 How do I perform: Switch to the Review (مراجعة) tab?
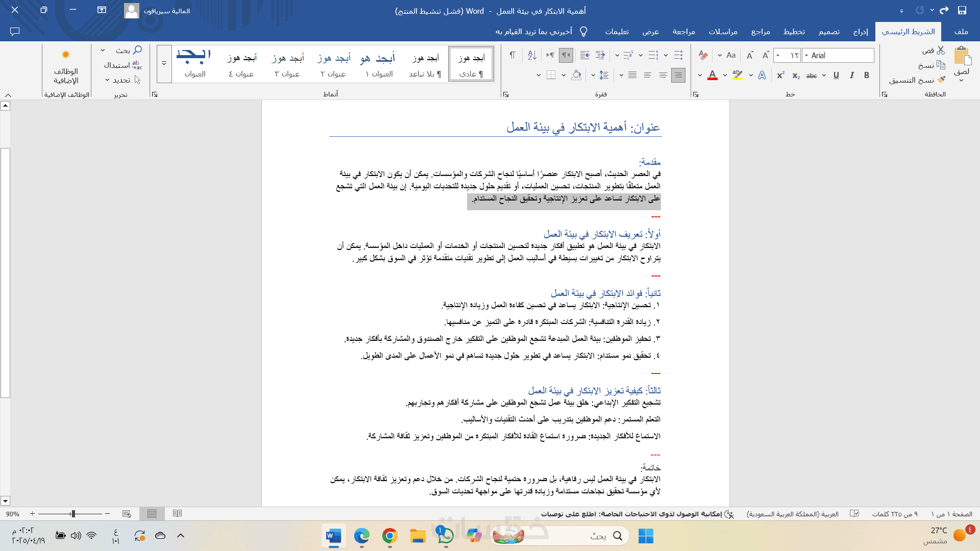(x=683, y=32)
